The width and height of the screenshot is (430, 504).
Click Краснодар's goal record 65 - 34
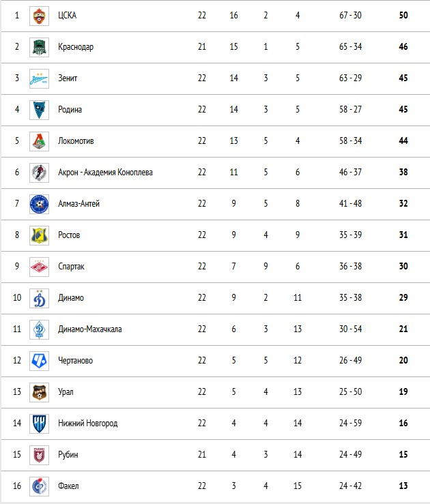coord(350,47)
